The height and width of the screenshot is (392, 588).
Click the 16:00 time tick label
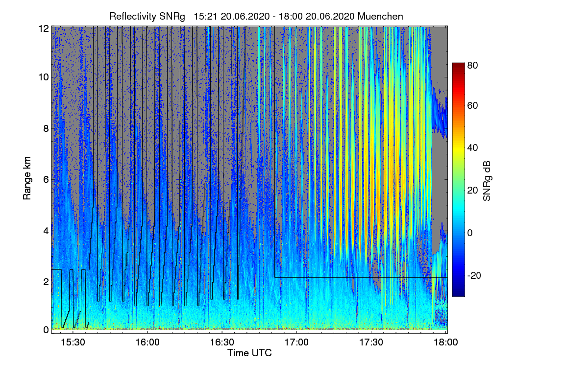click(x=147, y=342)
